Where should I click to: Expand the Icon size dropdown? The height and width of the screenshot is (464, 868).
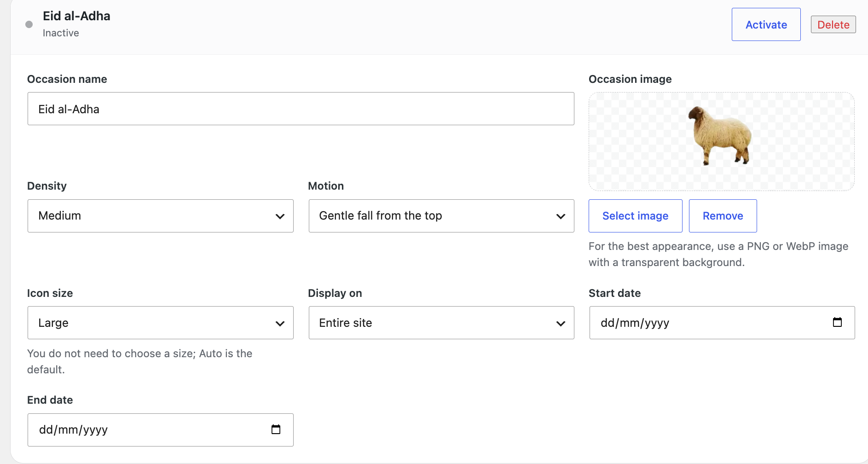click(x=161, y=323)
